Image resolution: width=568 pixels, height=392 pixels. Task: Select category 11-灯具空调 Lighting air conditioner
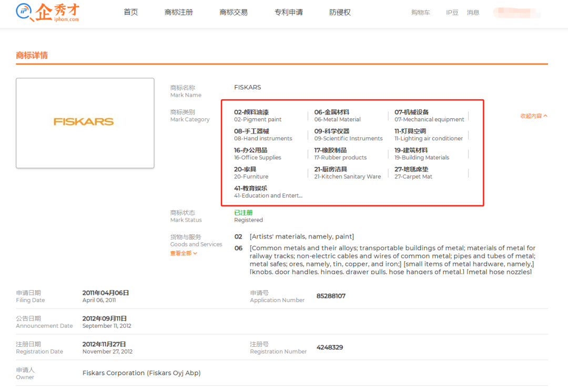(429, 135)
